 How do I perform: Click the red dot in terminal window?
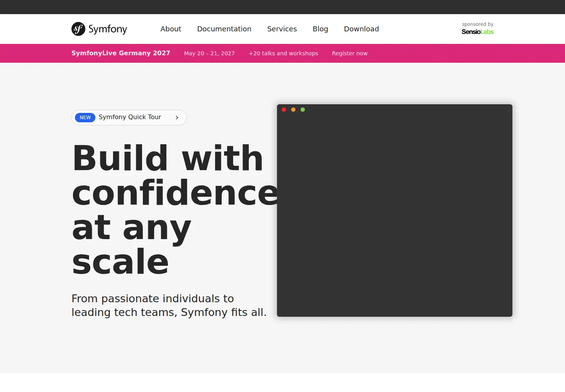coord(284,110)
